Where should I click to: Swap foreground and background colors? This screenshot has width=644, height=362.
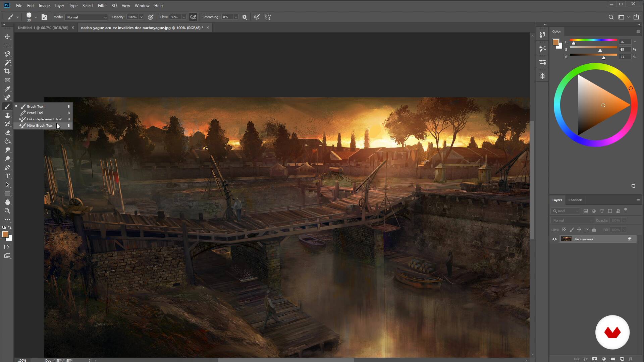10,228
